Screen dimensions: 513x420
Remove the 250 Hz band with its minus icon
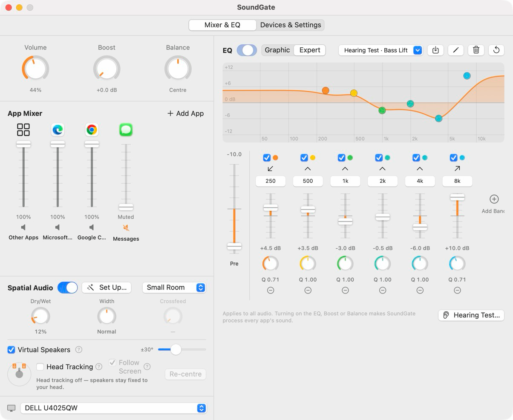pyautogui.click(x=271, y=290)
